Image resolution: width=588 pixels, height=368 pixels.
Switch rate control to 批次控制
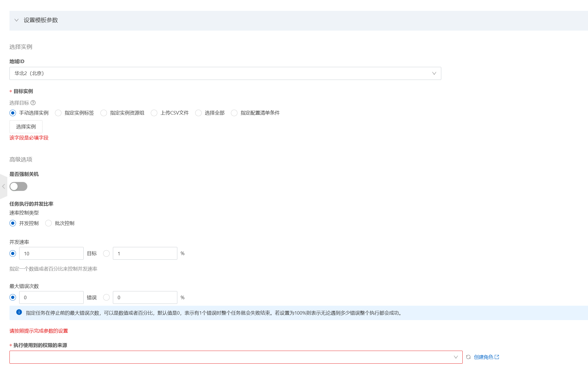click(x=48, y=223)
